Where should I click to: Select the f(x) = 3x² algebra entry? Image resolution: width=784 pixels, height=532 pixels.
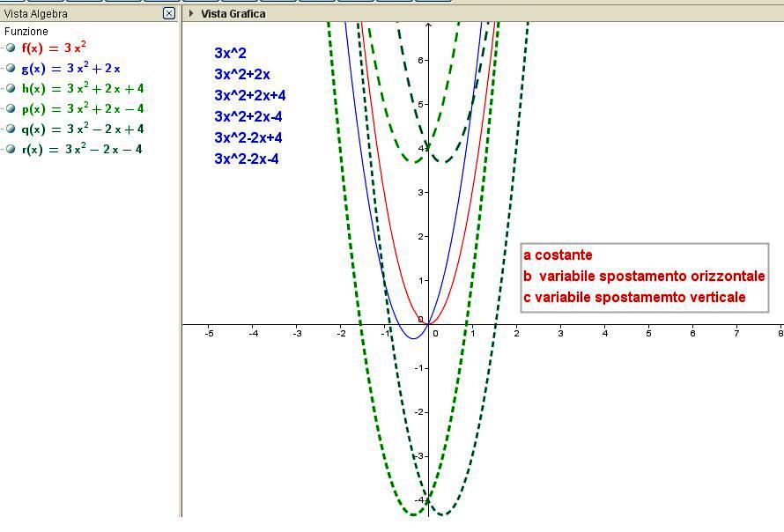pyautogui.click(x=54, y=48)
